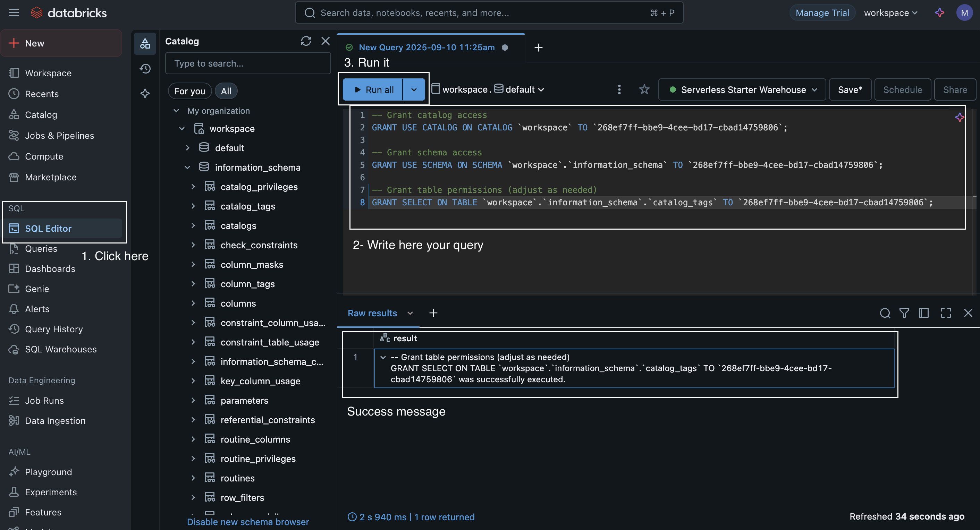Focus the Catalog Type to search field
The width and height of the screenshot is (980, 530).
pyautogui.click(x=248, y=63)
